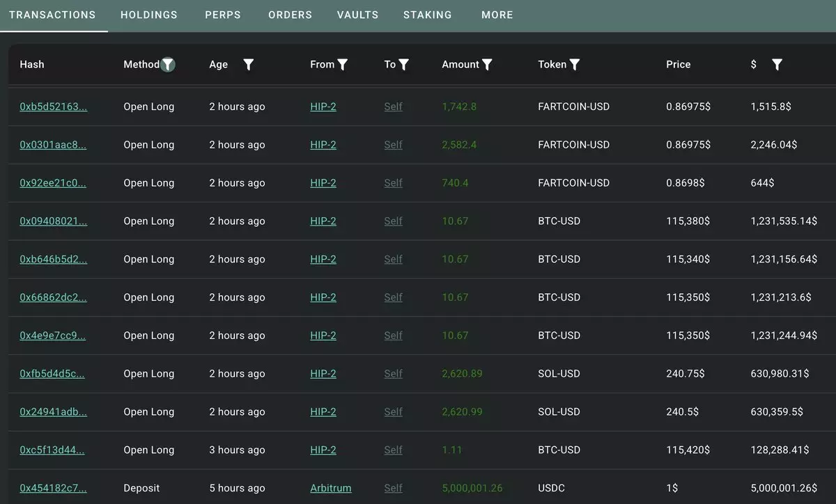Open transaction hash 0x454182c7

[54, 488]
